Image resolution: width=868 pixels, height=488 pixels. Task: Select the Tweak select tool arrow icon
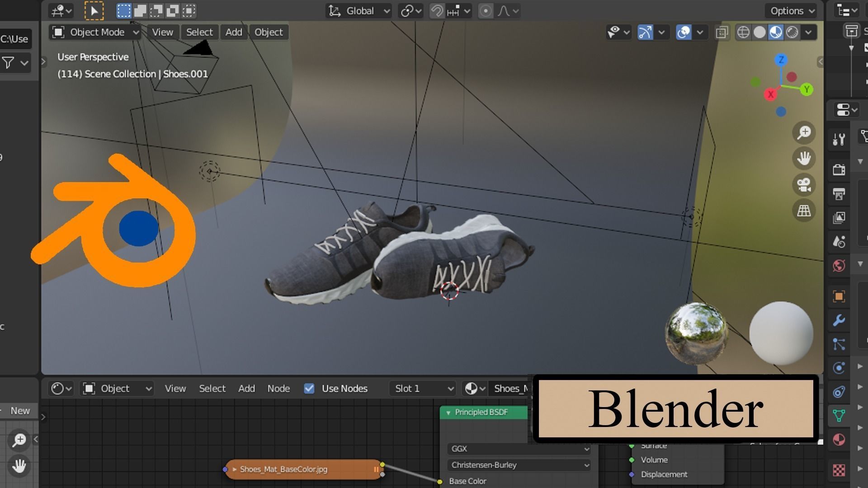[94, 10]
